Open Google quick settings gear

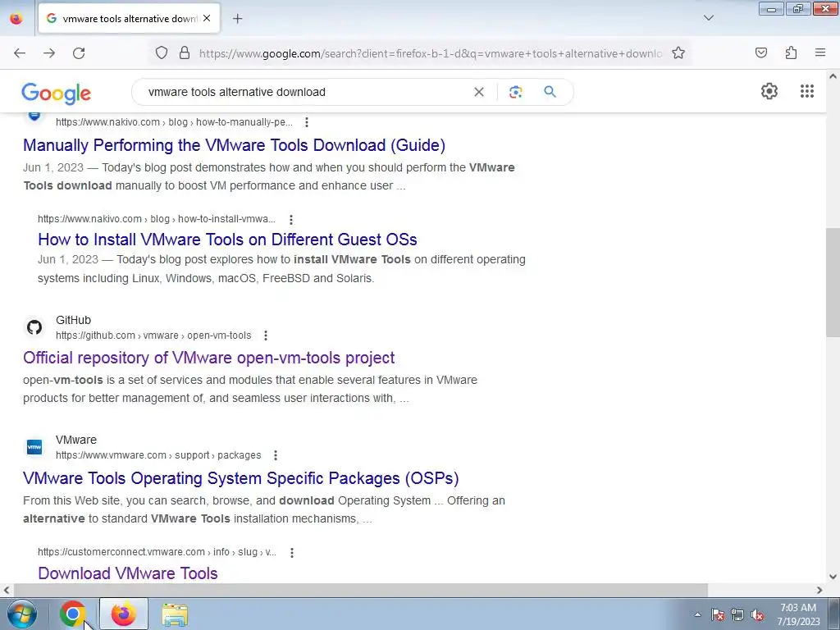pyautogui.click(x=769, y=91)
